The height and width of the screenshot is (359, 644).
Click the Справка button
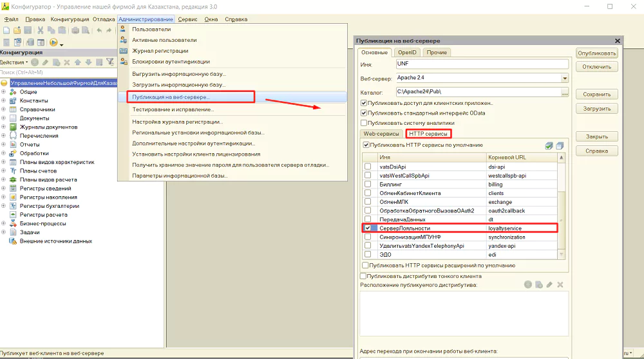[x=597, y=151]
